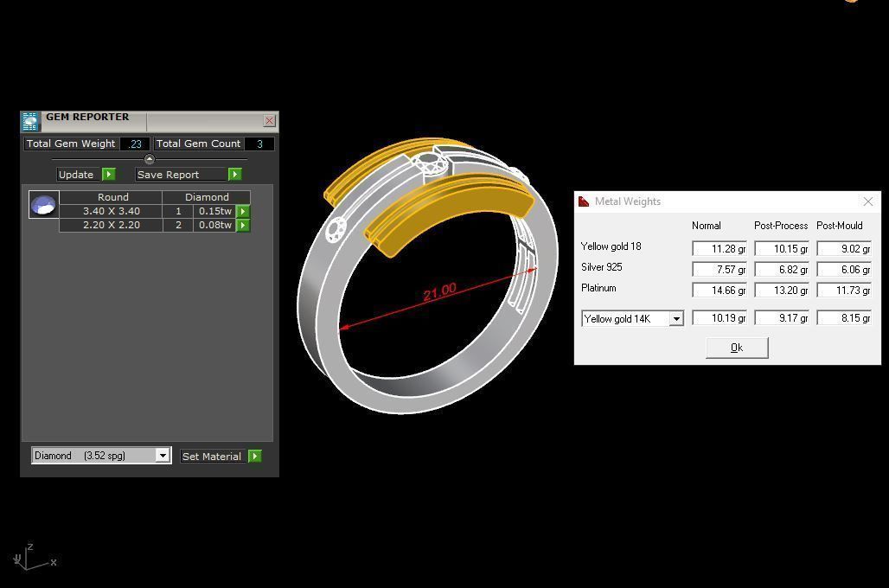This screenshot has width=889, height=588.
Task: Click the Yellow gold 18 Normal weight field
Action: click(x=720, y=248)
